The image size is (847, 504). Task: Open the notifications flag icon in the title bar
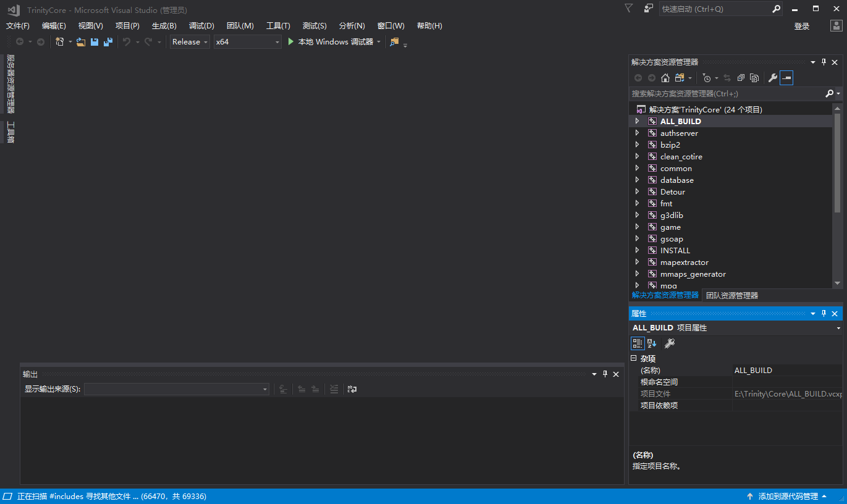point(629,9)
